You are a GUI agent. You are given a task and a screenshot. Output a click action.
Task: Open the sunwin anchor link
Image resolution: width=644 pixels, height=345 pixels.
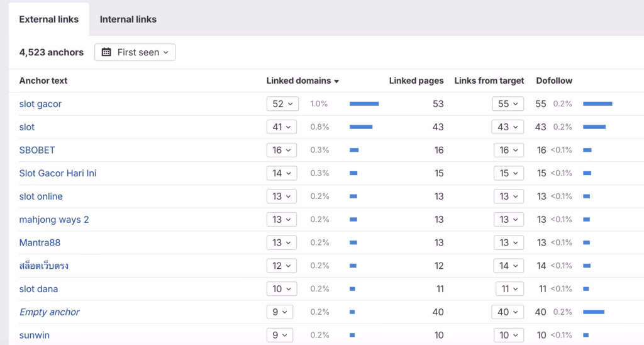[x=34, y=335]
